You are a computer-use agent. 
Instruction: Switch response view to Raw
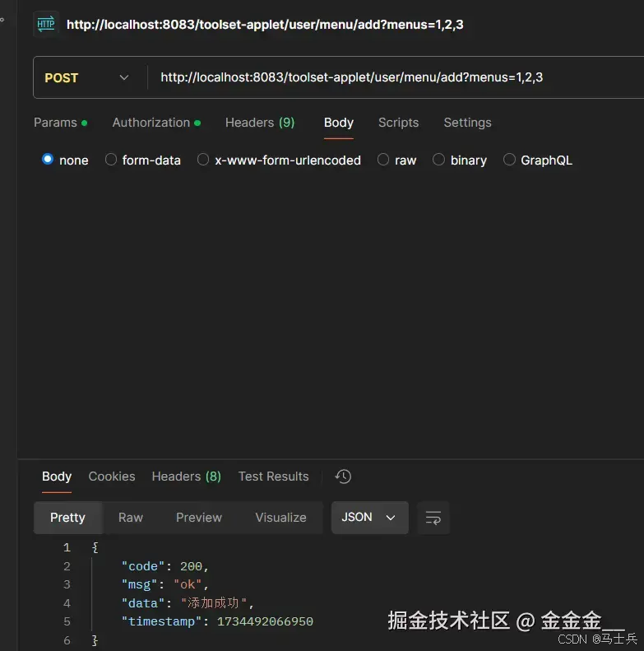click(x=130, y=518)
